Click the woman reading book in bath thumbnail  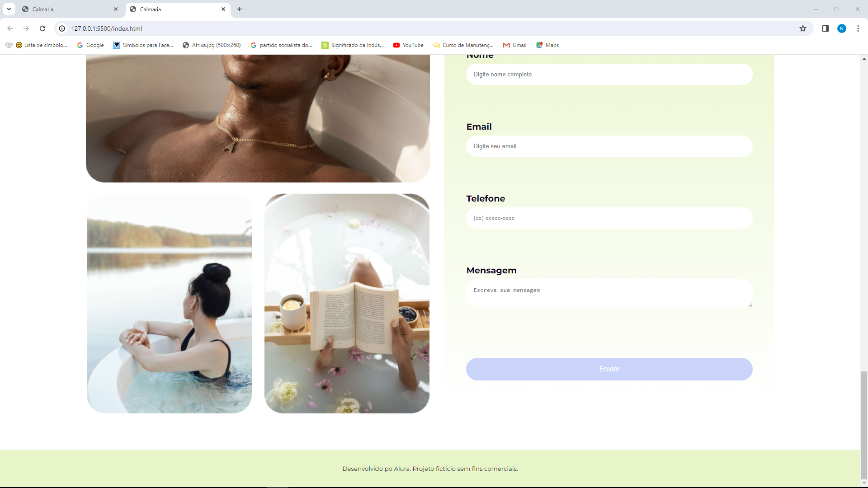[347, 303]
